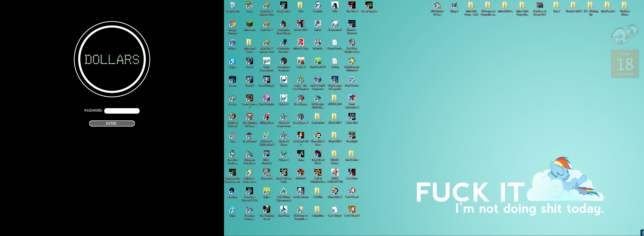Click the Quake 4 shortcut
The image size is (644, 236).
point(283,155)
